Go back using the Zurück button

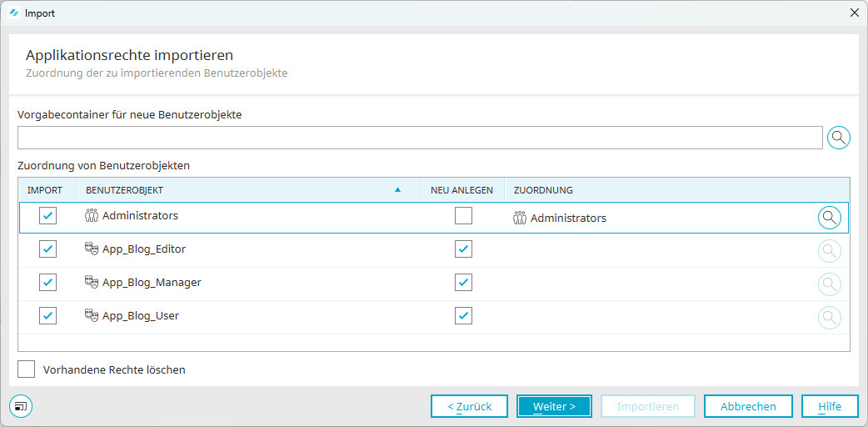(470, 406)
